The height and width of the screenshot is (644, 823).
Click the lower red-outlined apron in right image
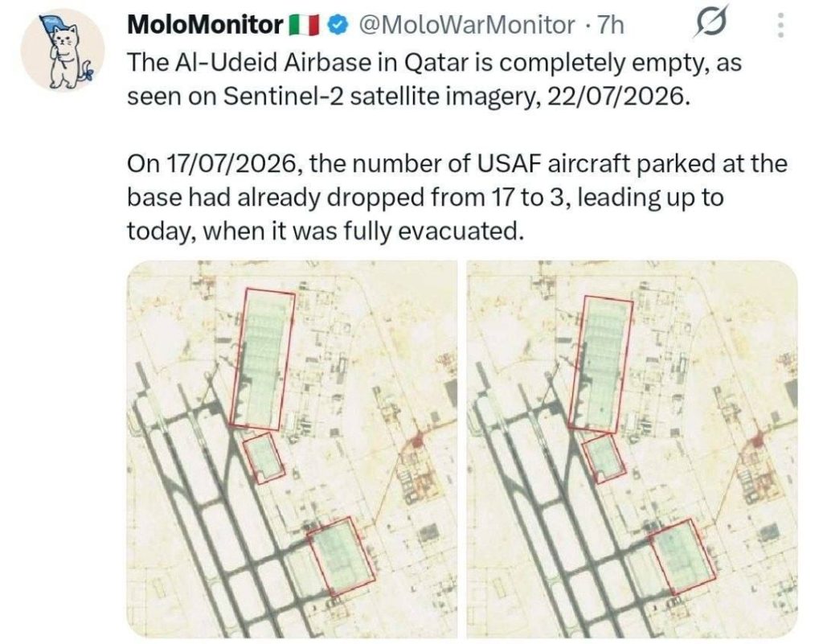(x=683, y=557)
